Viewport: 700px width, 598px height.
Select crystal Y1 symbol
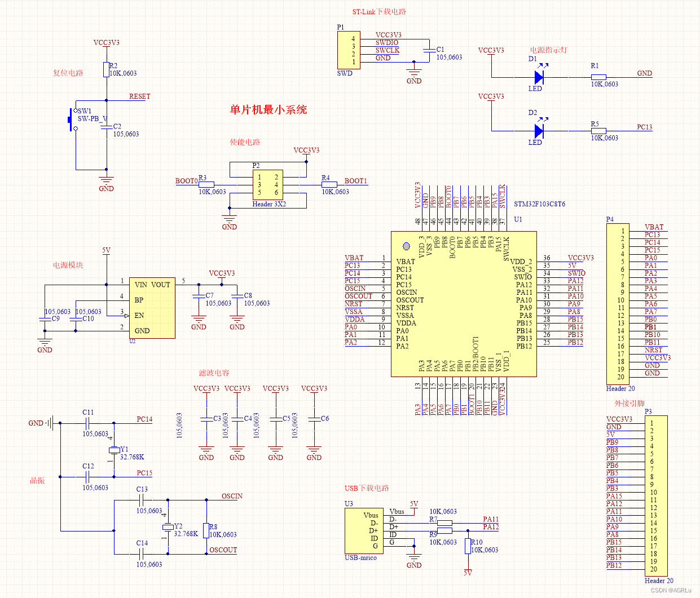[x=115, y=450]
